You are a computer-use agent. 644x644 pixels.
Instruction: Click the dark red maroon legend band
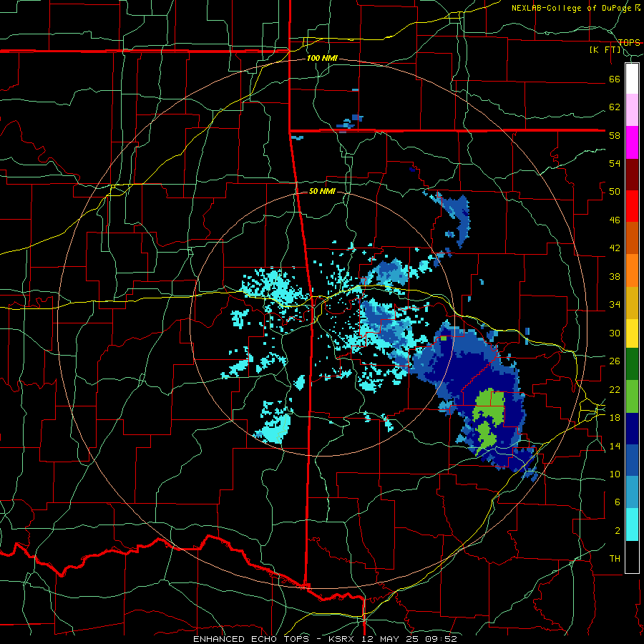coord(632,175)
